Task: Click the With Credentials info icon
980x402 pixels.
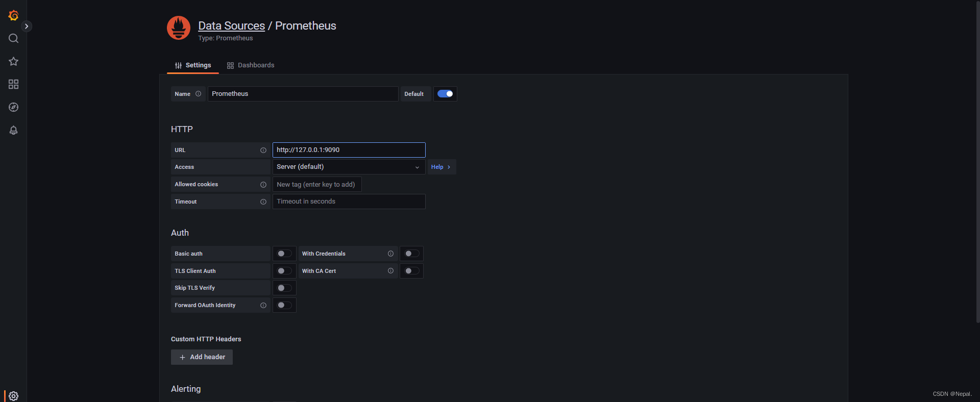Action: (x=390, y=254)
